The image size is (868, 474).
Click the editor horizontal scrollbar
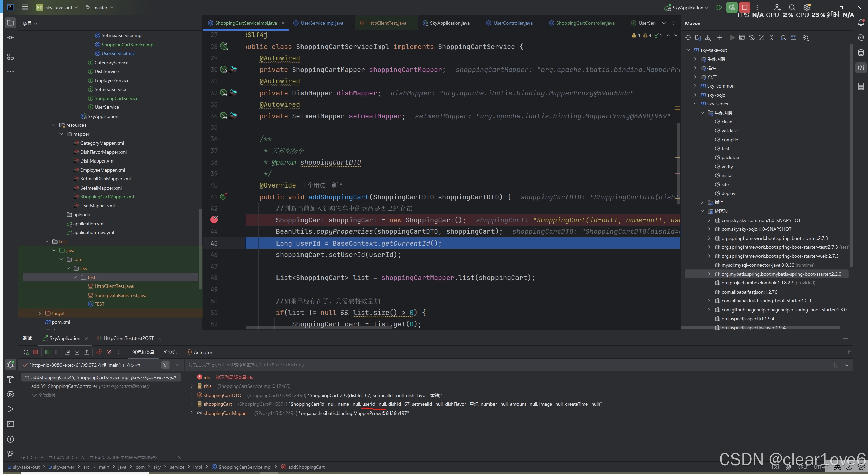click(x=319, y=328)
